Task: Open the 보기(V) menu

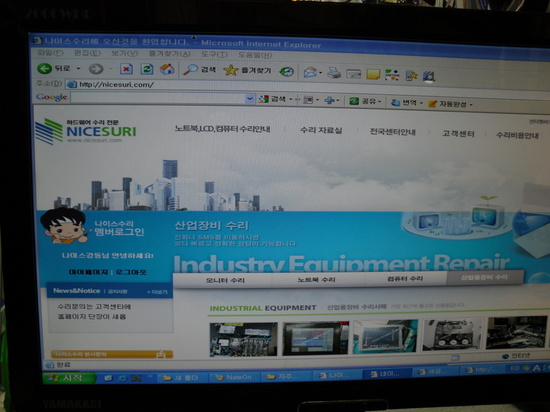Action: tap(125, 53)
